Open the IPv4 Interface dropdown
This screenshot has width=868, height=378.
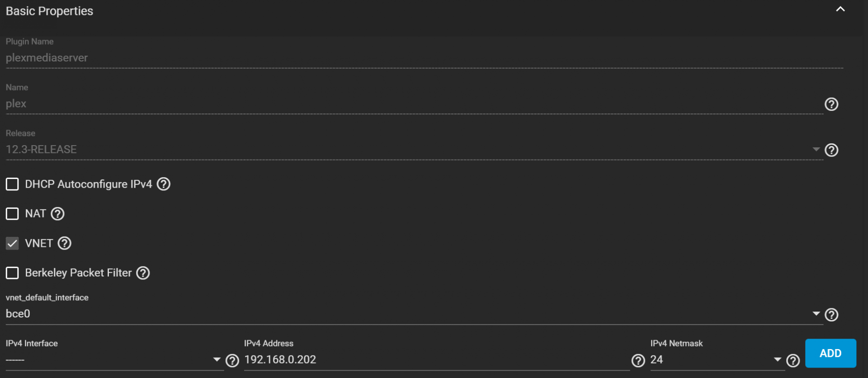tap(115, 360)
